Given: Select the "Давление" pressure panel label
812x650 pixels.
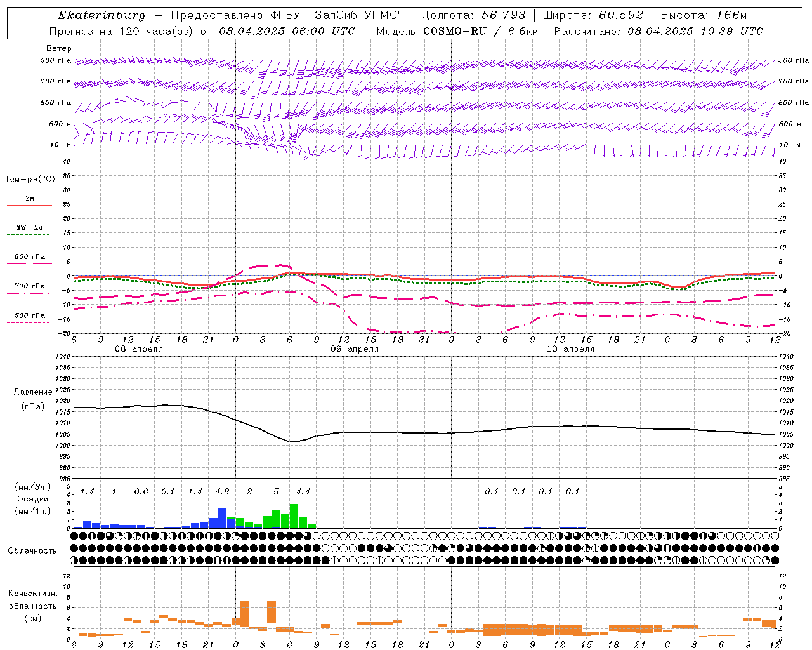Looking at the screenshot, I should [33, 392].
